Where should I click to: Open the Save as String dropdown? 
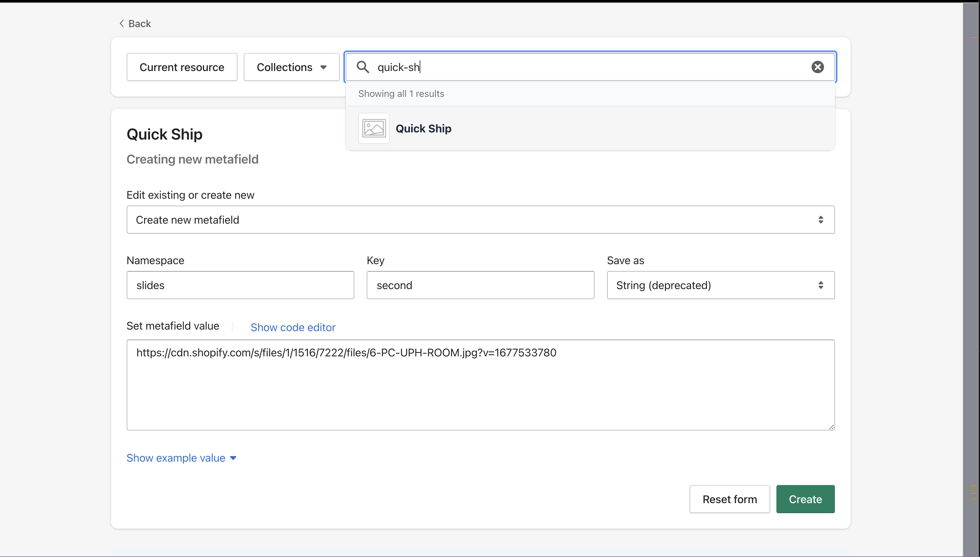click(x=720, y=285)
